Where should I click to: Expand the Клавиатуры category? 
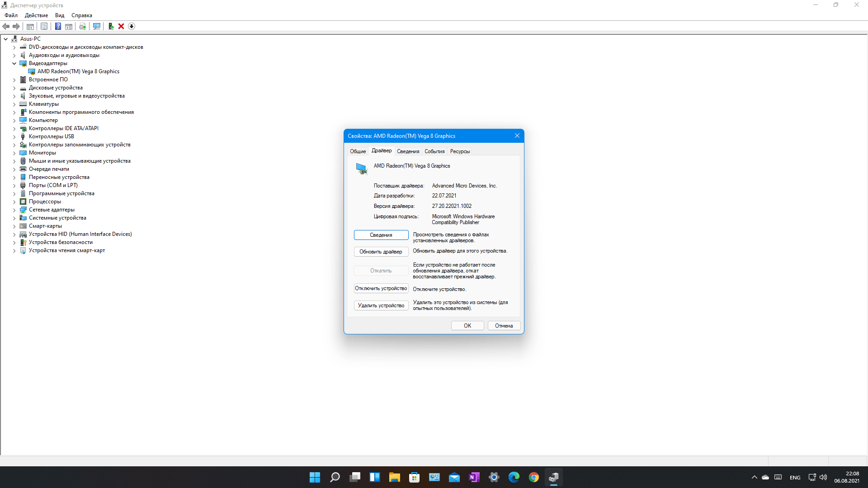(14, 104)
